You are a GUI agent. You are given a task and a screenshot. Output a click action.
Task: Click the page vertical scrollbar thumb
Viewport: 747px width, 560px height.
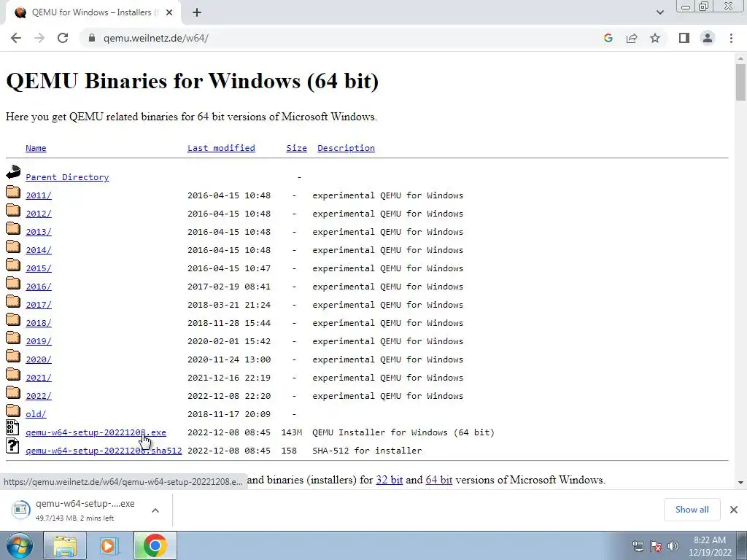(740, 82)
